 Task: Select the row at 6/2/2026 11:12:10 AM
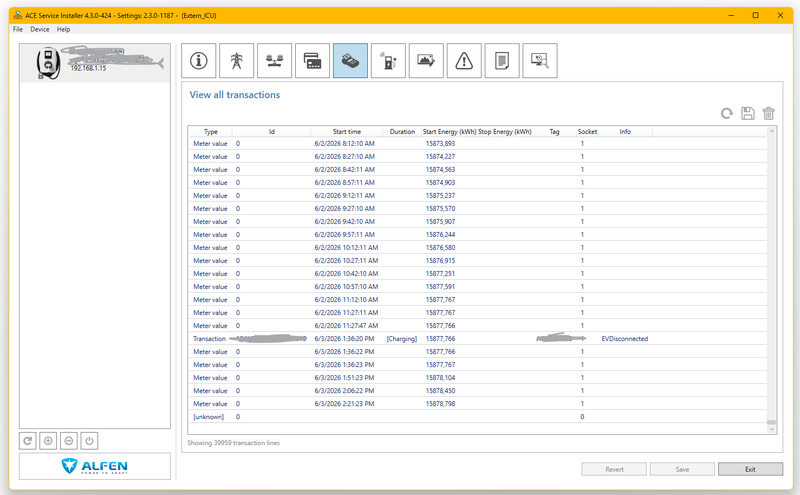pos(478,300)
